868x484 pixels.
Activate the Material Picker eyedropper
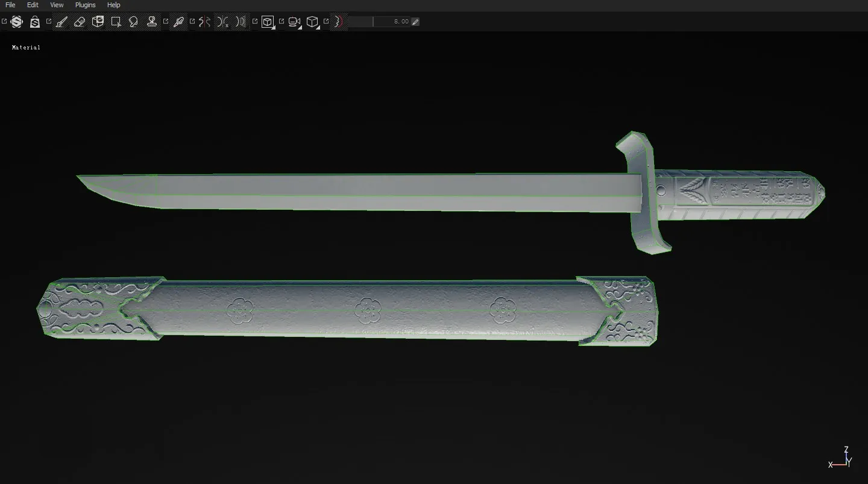[178, 22]
